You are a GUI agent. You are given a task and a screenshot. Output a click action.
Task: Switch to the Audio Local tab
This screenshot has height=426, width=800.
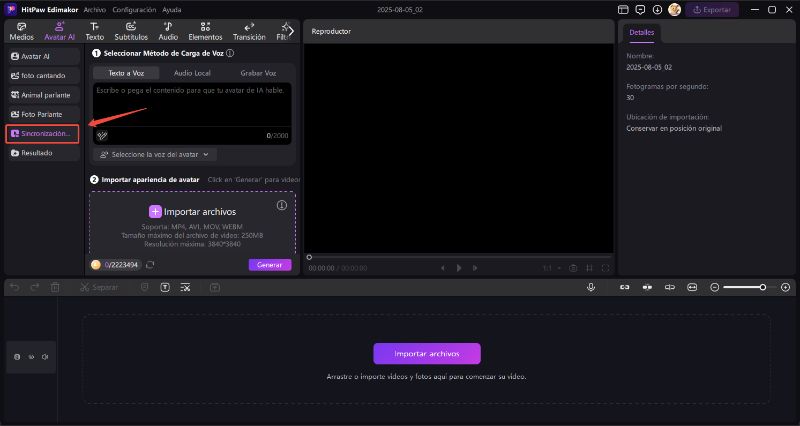point(192,73)
